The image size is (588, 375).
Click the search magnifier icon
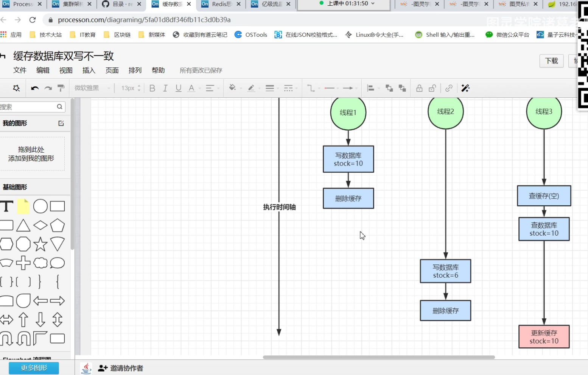(x=60, y=107)
